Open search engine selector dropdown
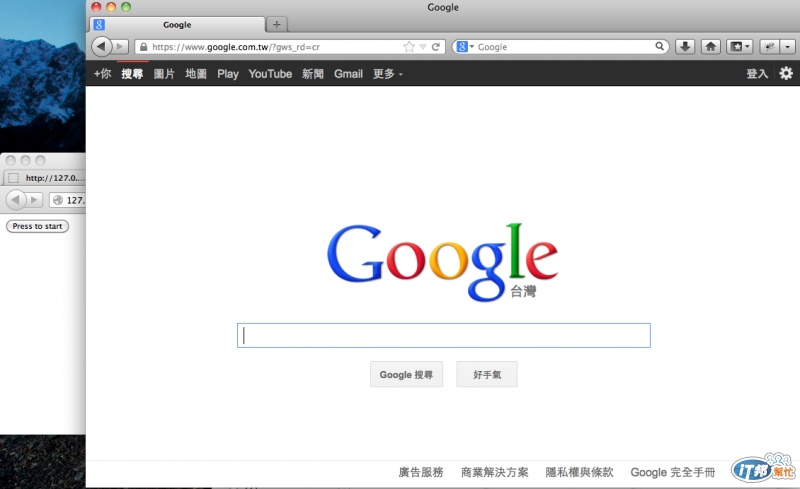 click(x=465, y=47)
